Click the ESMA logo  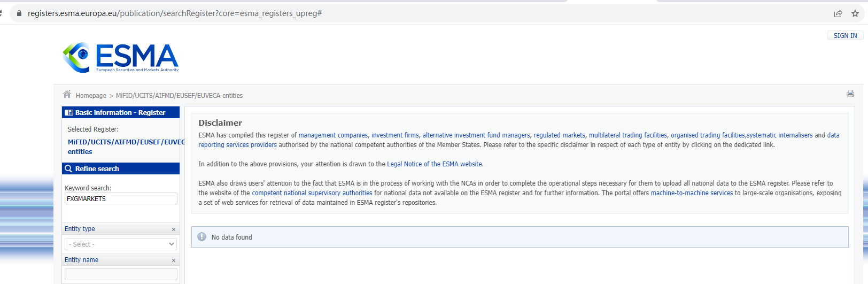pos(121,57)
